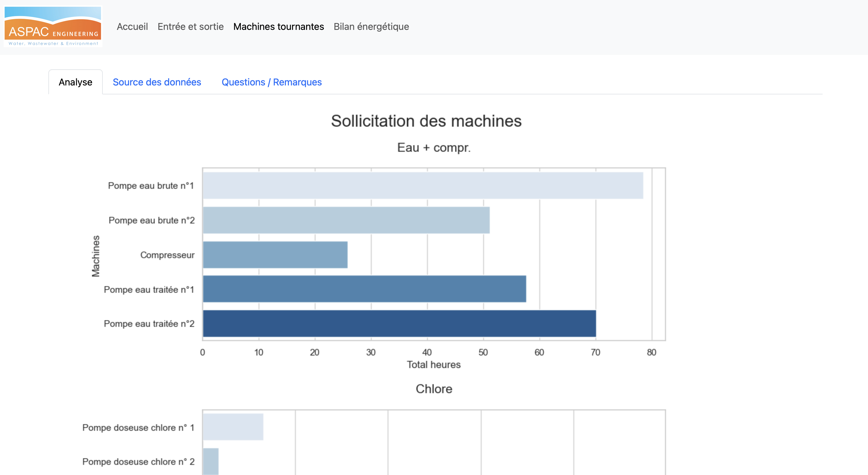Click the ASPAC Engineering logo
The image size is (868, 475).
coord(53,26)
